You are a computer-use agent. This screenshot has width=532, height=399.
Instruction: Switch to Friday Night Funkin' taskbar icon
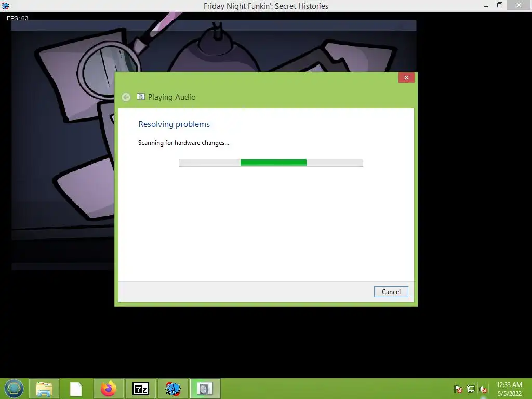coord(173,389)
